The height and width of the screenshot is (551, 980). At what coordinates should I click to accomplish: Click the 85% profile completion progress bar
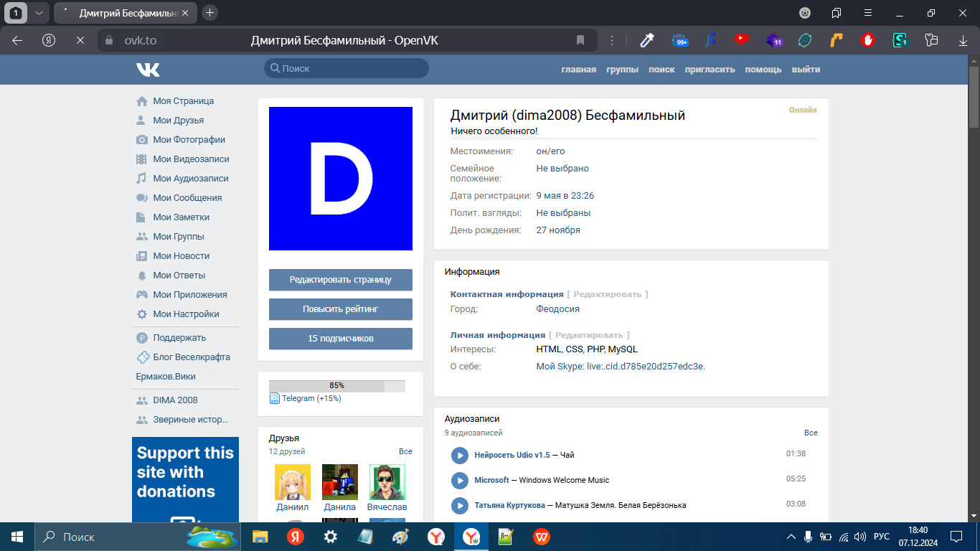point(336,386)
